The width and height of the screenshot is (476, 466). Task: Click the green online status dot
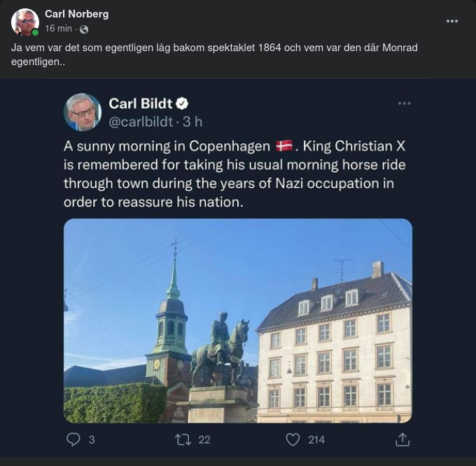[35, 32]
